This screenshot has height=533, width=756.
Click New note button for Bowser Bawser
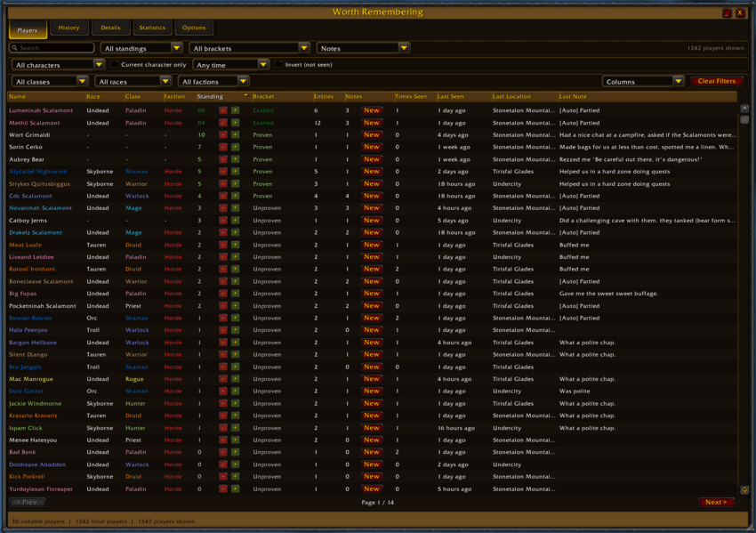pos(372,318)
